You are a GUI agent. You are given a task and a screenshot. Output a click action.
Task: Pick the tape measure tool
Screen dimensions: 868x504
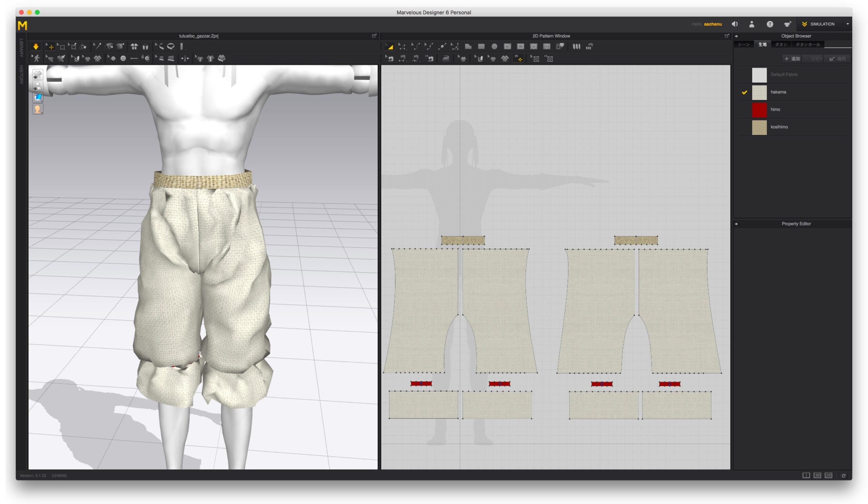(x=171, y=46)
